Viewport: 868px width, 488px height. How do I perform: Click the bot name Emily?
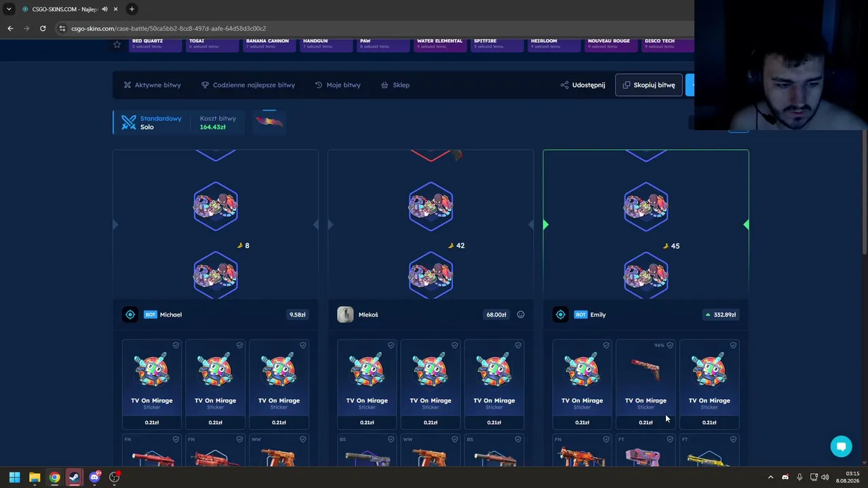pos(598,314)
